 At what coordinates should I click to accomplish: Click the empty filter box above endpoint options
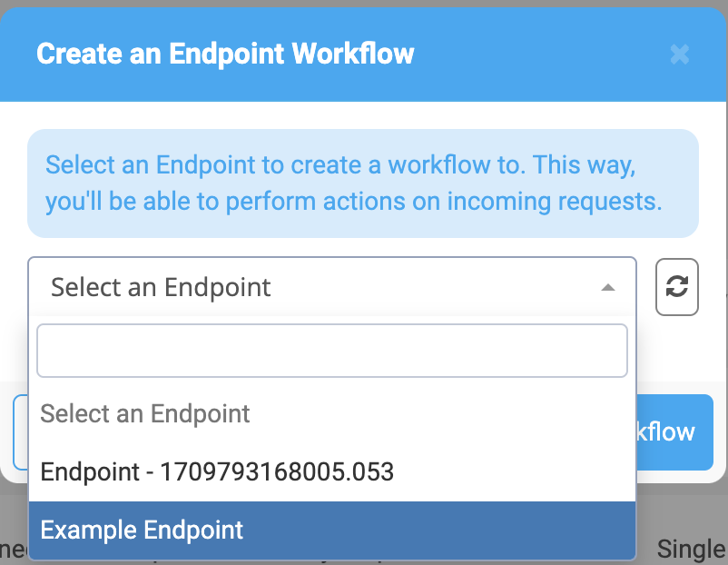(x=332, y=351)
